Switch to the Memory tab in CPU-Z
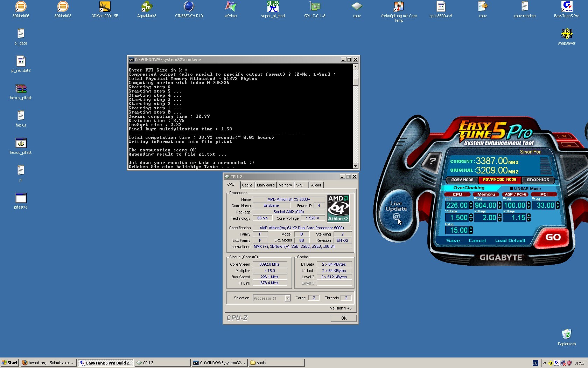Screen dimensions: 588x368 pos(285,185)
